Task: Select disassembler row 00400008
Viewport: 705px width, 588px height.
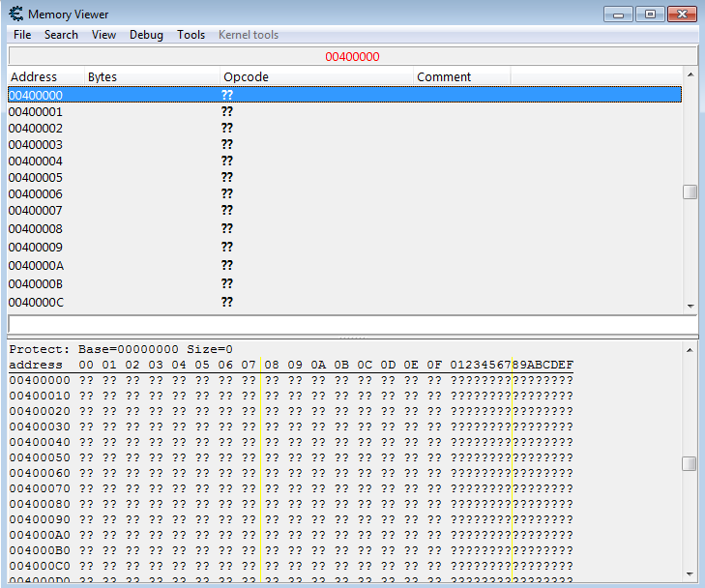Action: tap(345, 229)
